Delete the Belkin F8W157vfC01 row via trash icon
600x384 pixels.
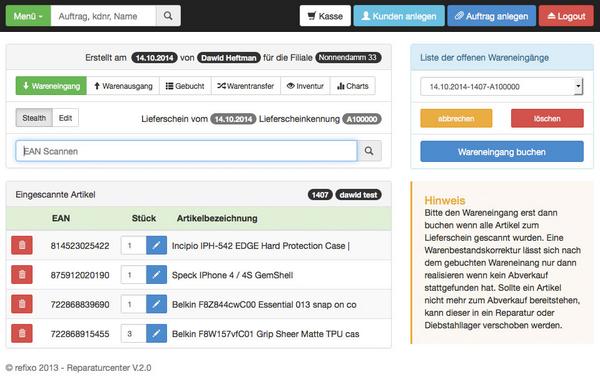[22, 334]
